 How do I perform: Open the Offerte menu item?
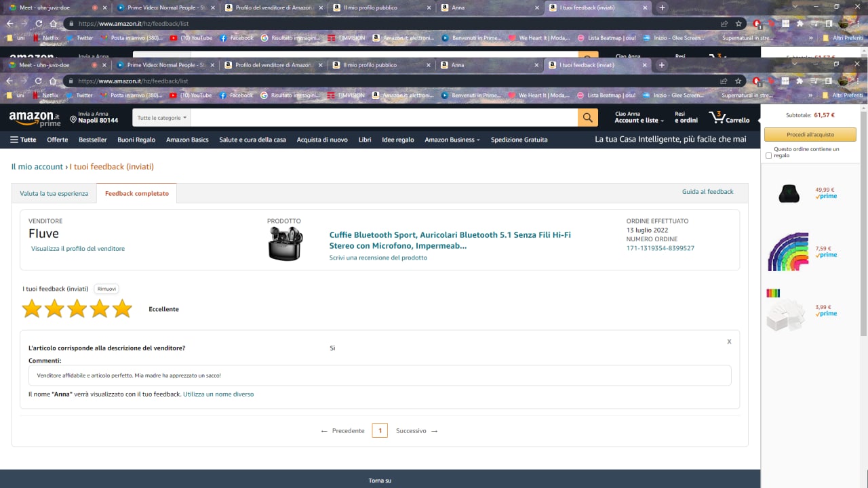click(x=57, y=140)
